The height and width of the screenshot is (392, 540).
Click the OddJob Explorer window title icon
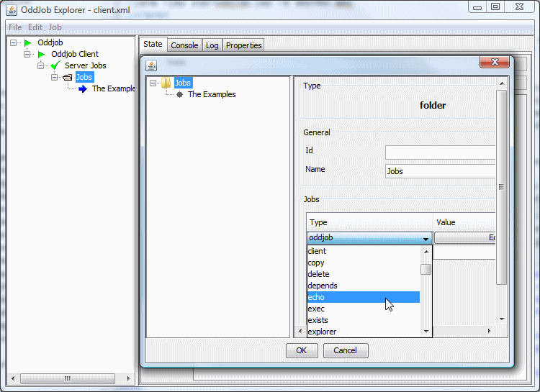coord(12,10)
